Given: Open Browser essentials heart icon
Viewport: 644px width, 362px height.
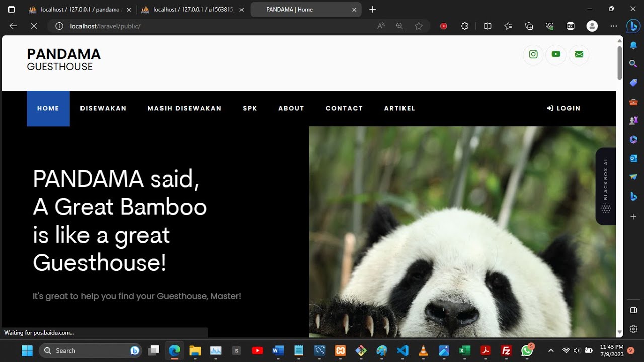Looking at the screenshot, I should [549, 26].
